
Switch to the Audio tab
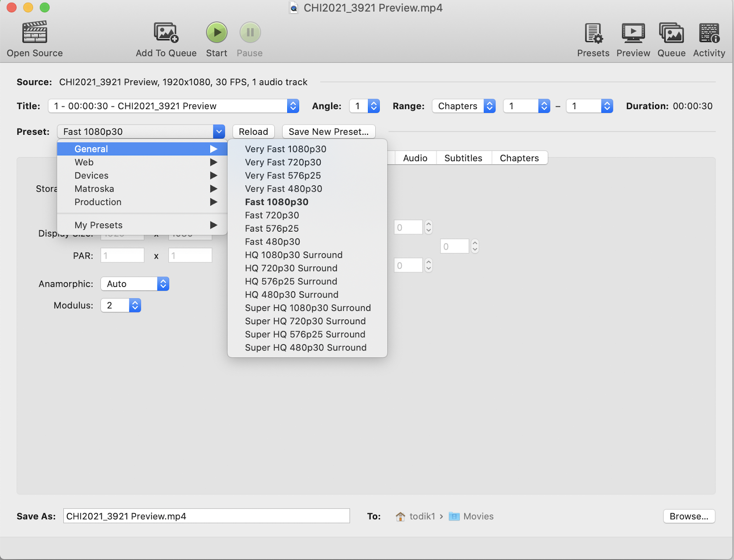415,158
